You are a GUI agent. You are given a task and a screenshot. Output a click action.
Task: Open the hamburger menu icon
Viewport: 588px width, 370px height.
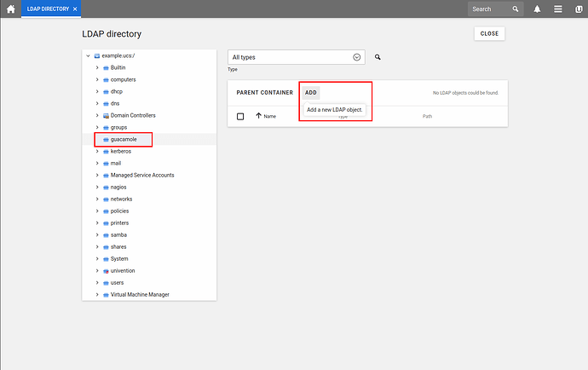pos(557,9)
